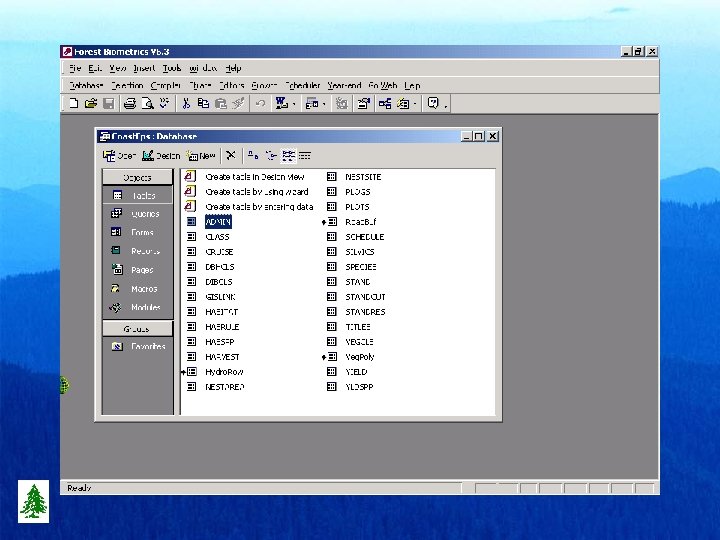
Task: Open the Tools menu
Action: click(x=172, y=68)
